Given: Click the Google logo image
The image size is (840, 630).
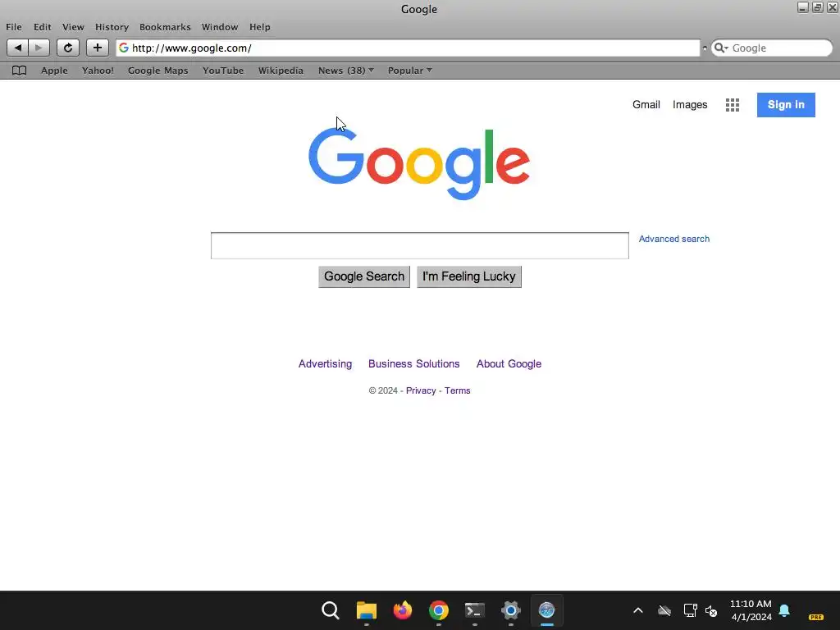Looking at the screenshot, I should (x=419, y=164).
